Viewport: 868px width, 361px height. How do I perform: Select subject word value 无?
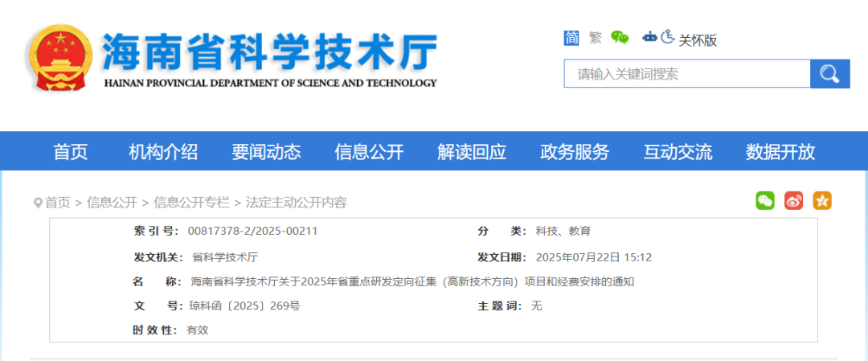pyautogui.click(x=536, y=306)
